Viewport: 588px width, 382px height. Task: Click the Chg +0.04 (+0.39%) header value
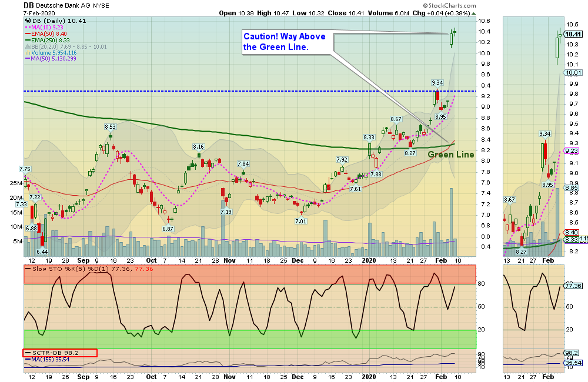(441, 13)
